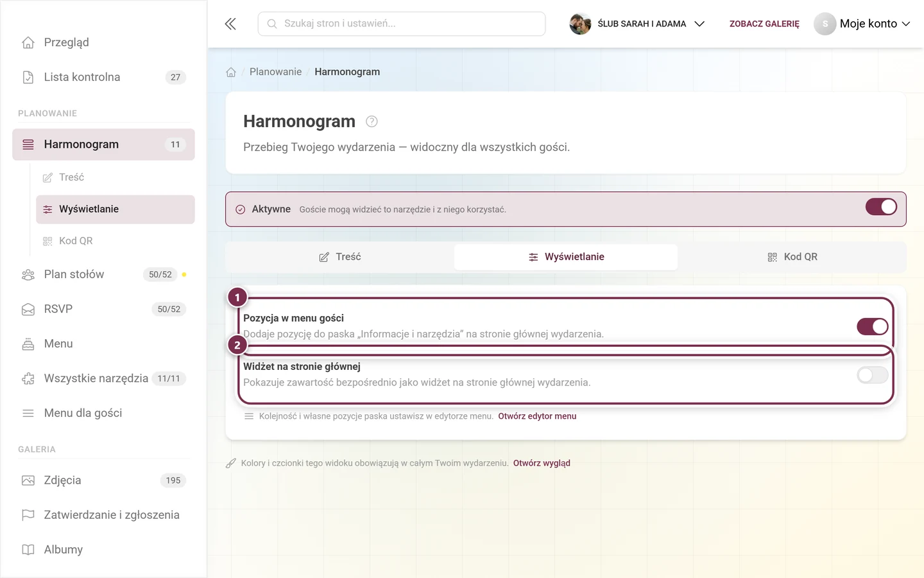Switch to the Treść tab
924x578 pixels.
click(340, 257)
